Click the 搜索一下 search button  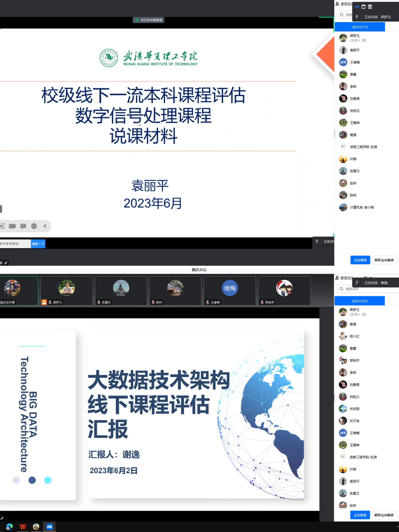[38, 244]
